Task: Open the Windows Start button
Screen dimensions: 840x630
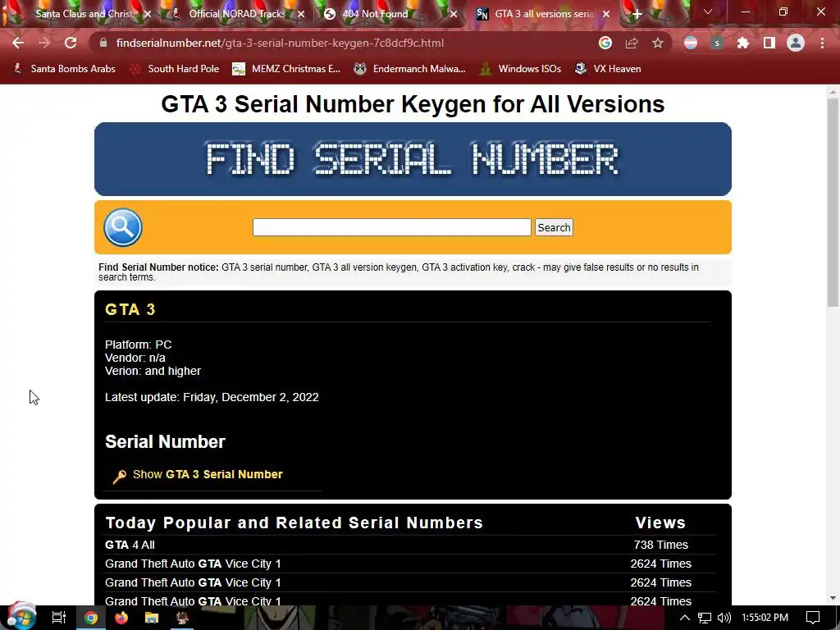Action: [x=21, y=617]
